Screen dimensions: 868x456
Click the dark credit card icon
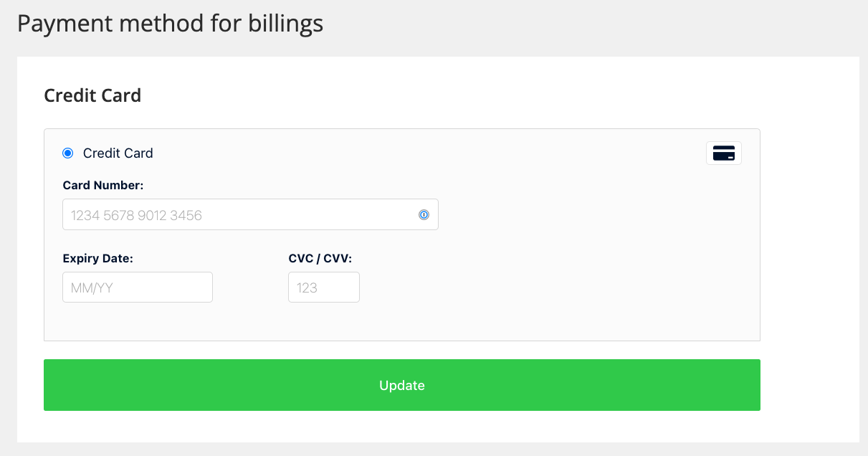tap(724, 153)
